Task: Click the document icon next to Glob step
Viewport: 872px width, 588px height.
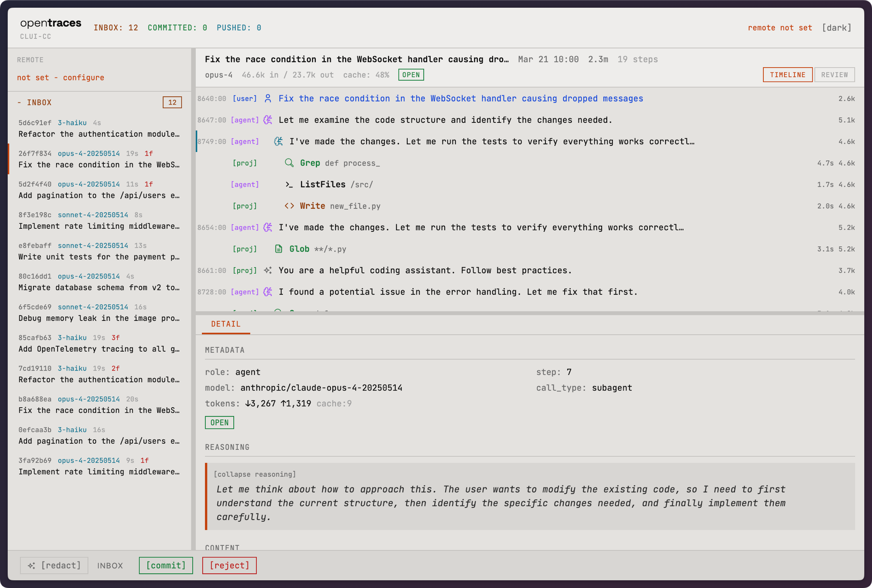Action: point(279,249)
